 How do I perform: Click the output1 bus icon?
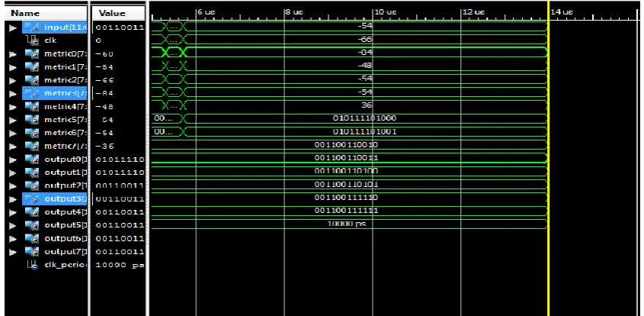(x=31, y=173)
